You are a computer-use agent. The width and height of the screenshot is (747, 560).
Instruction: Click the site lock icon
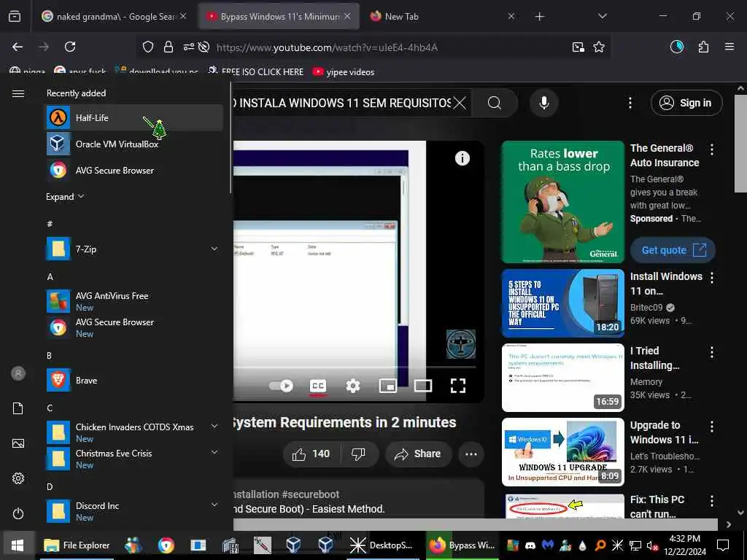coord(169,47)
